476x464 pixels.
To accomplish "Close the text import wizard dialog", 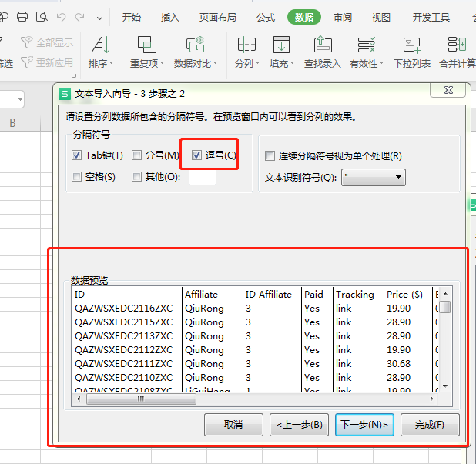I will pos(448,90).
